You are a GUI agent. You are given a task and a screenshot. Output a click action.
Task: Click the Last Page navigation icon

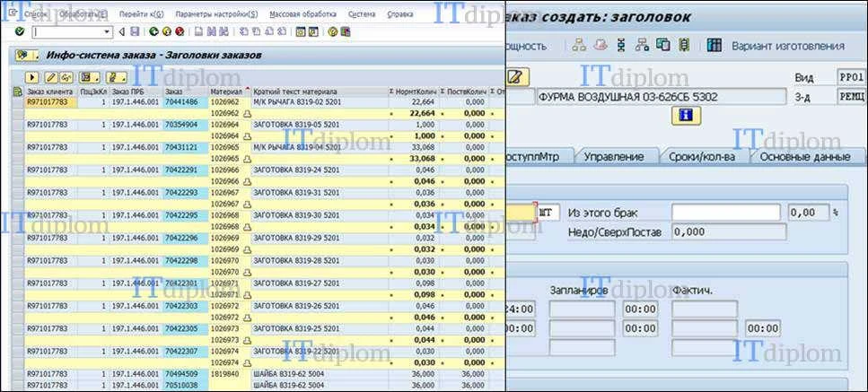point(282,32)
